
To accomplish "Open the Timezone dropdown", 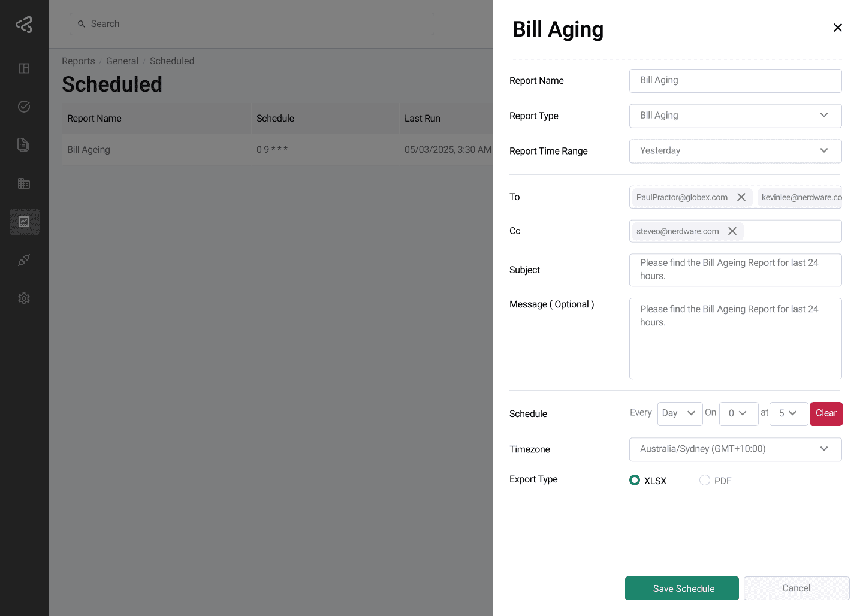I will [x=735, y=449].
